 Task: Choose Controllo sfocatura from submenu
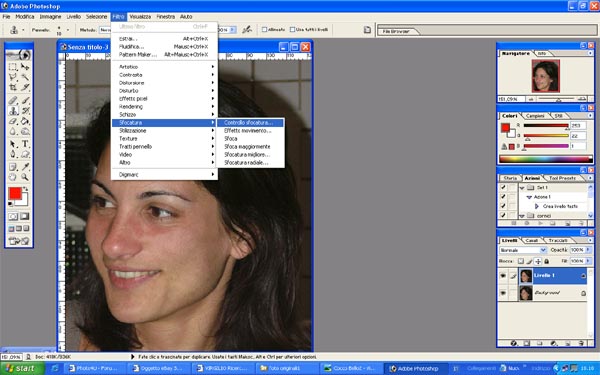coord(250,122)
